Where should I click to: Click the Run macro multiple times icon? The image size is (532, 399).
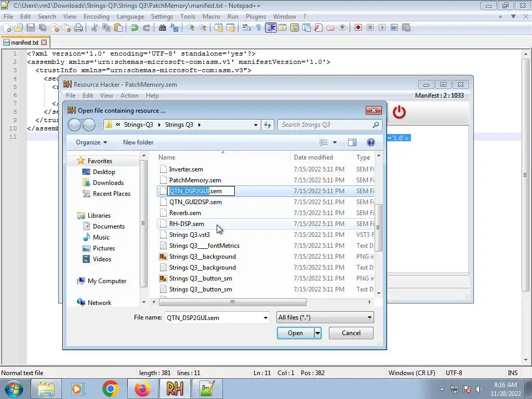(394, 28)
